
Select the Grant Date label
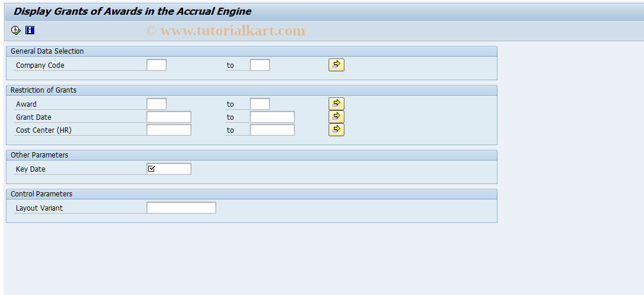[x=33, y=117]
